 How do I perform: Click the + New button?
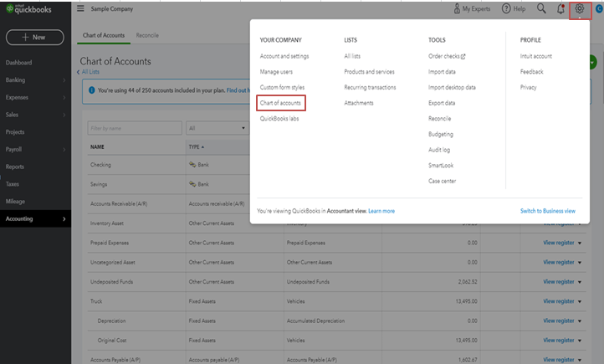pyautogui.click(x=34, y=38)
